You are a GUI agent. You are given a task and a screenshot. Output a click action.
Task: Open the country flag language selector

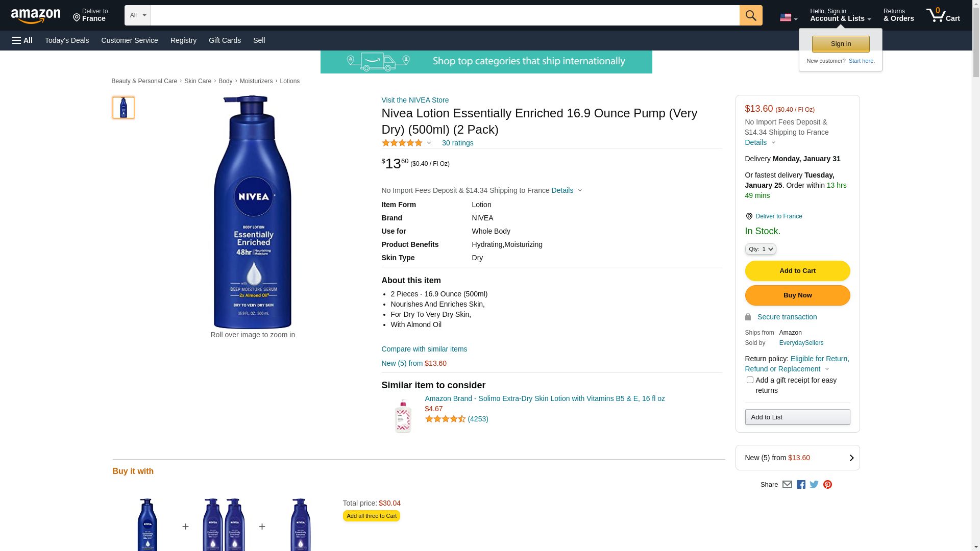[788, 18]
